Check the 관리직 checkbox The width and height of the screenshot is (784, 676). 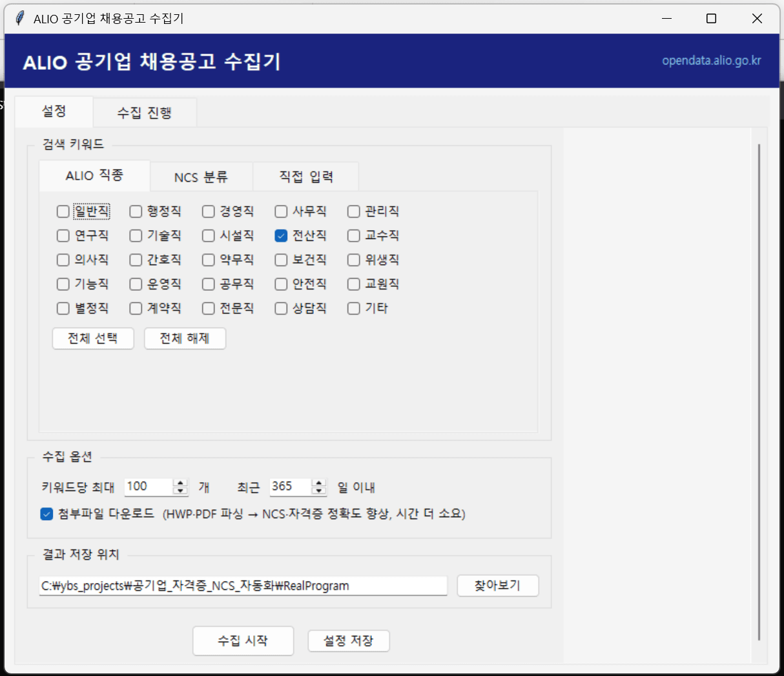click(x=353, y=211)
